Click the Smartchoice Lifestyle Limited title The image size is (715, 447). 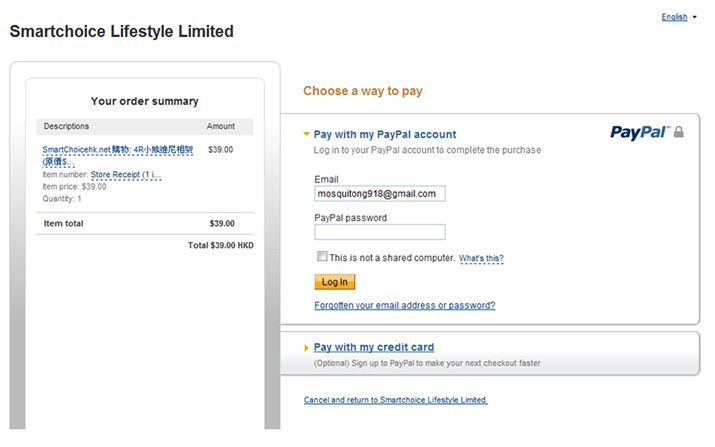122,31
